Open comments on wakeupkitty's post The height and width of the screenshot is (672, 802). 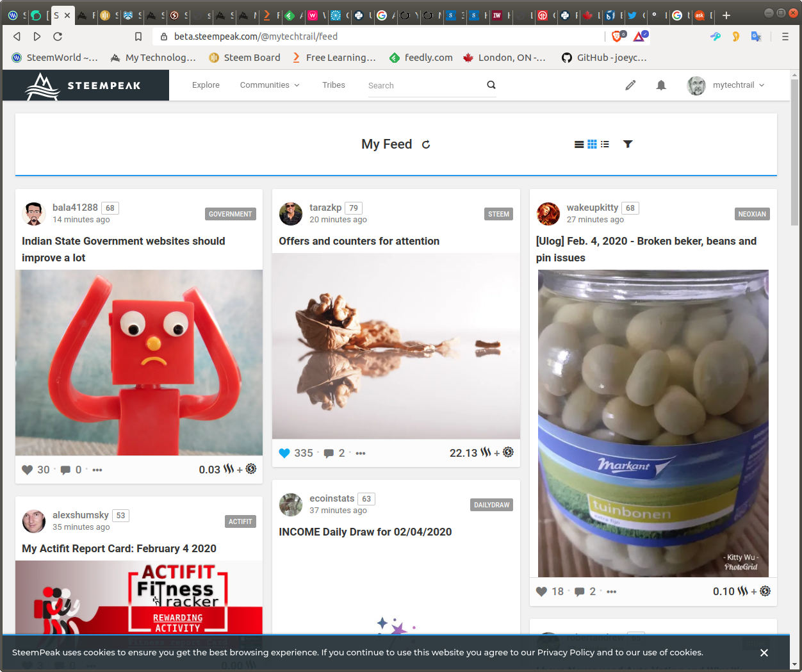pos(579,591)
